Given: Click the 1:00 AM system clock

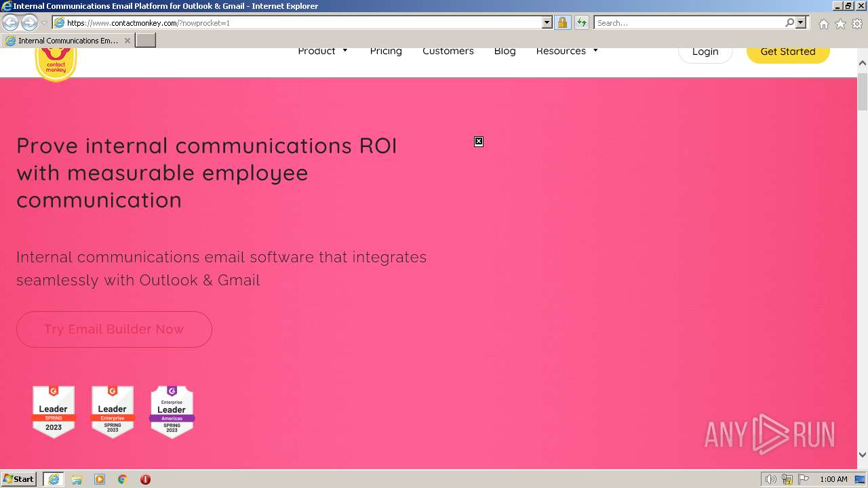Looking at the screenshot, I should (833, 479).
